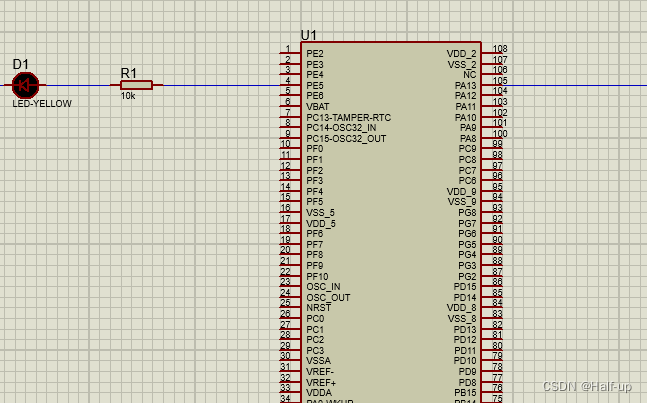Click the PC13-TAMPER-RTC pin label
This screenshot has height=403, width=647.
[348, 118]
